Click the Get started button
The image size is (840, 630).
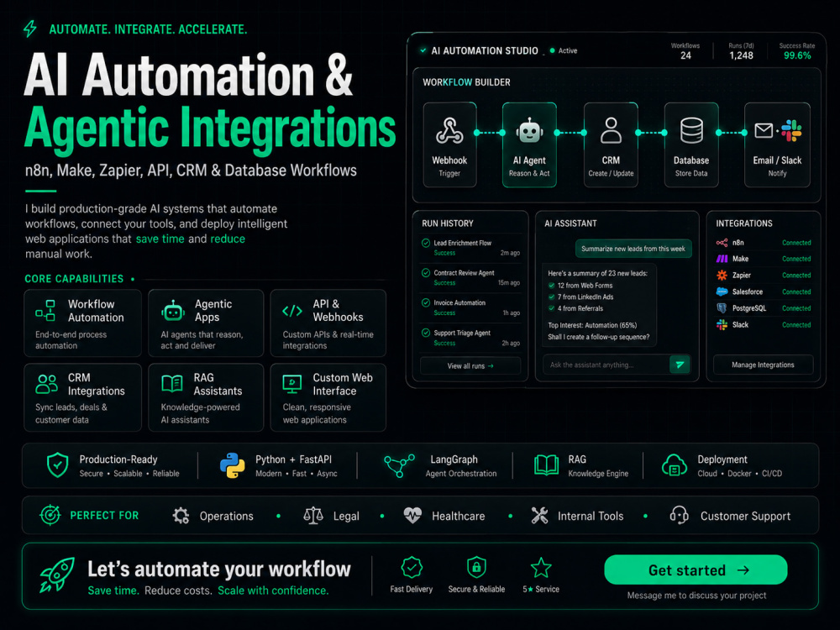click(696, 570)
